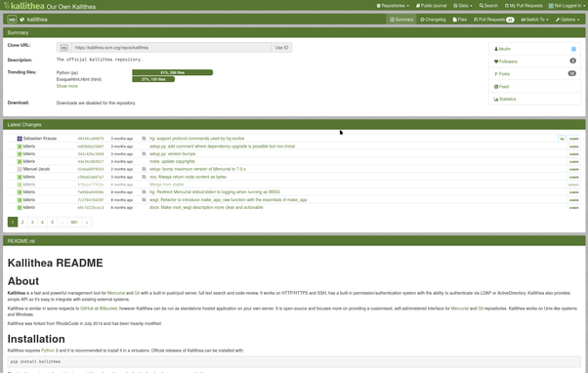Open the Switch To dropdown
The height and width of the screenshot is (373, 588).
click(x=534, y=20)
